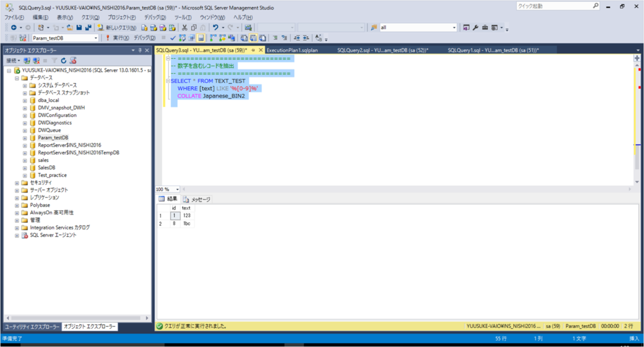The width and height of the screenshot is (644, 347).
Task: Open the クエリ(Q) menu
Action: (x=90, y=17)
